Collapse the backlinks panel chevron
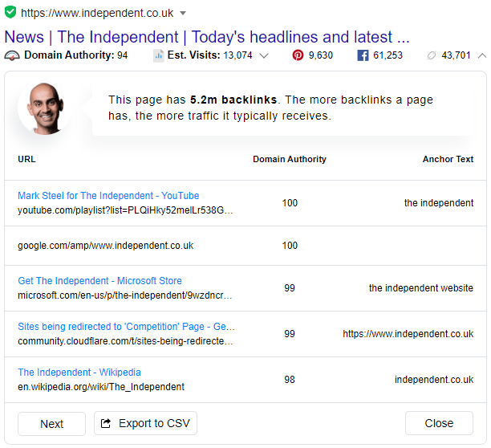This screenshot has width=491, height=448. click(482, 55)
